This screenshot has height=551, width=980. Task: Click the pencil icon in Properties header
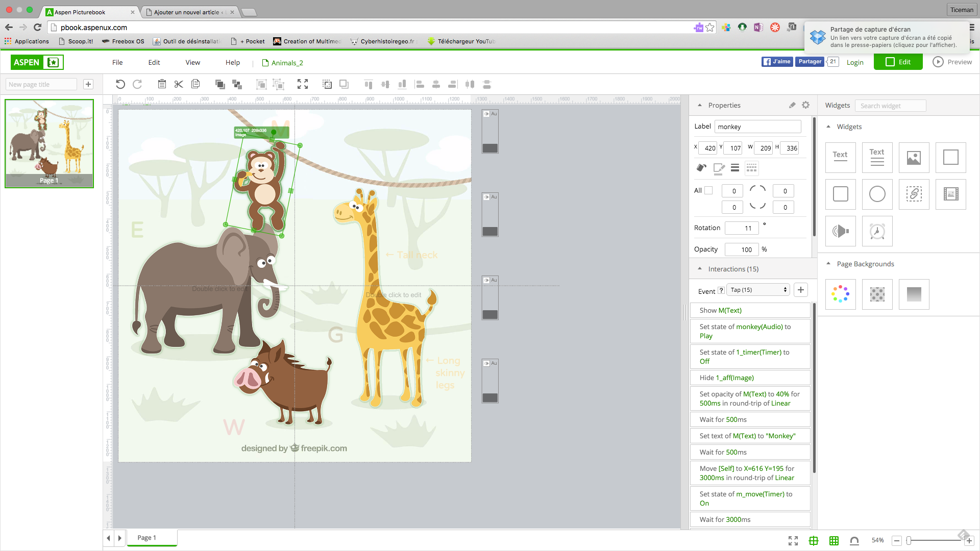792,105
